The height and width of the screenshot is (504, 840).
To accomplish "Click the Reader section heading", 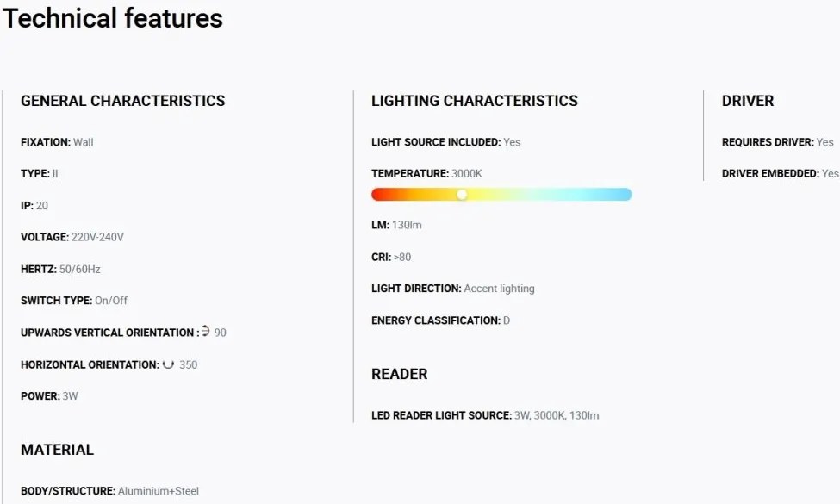I will tap(400, 374).
